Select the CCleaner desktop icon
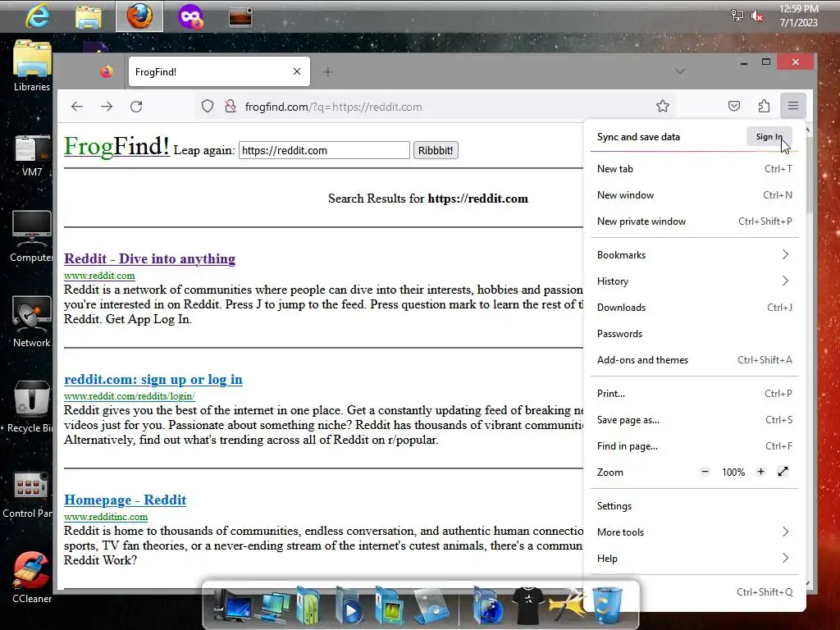This screenshot has height=630, width=840. 32,578
